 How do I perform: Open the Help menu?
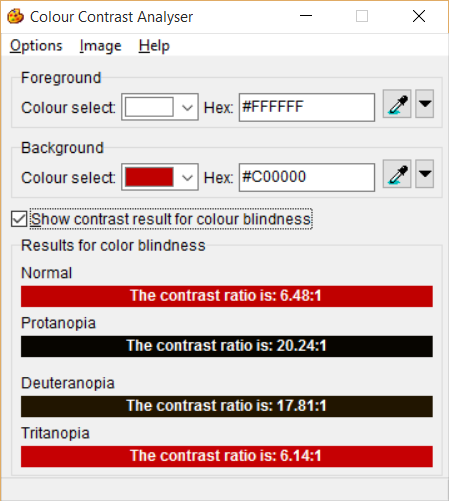point(154,46)
